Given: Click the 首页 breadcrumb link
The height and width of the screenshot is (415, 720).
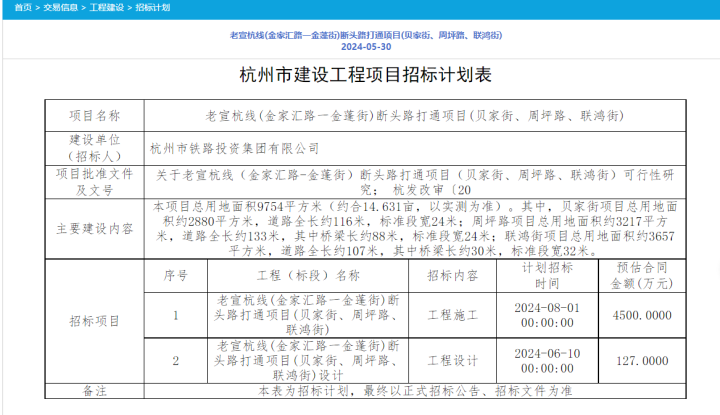Looking at the screenshot, I should [14, 7].
